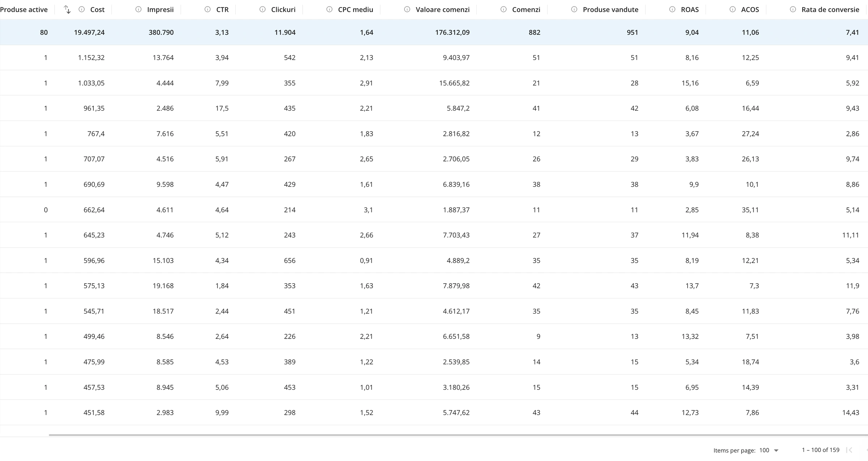868x461 pixels.
Task: Click cost cell 662,64
Action: 94,210
